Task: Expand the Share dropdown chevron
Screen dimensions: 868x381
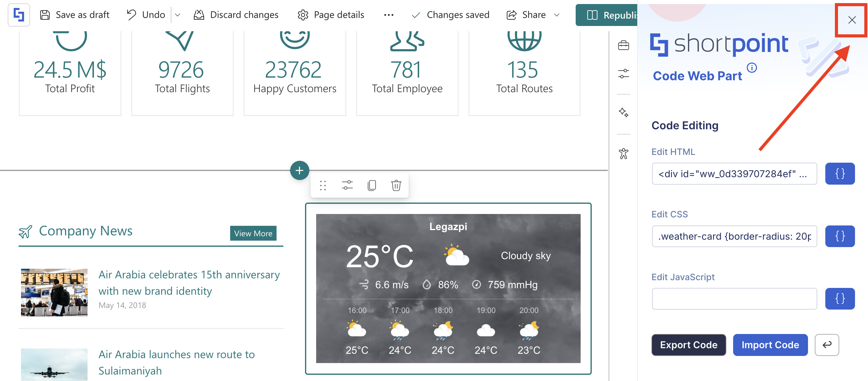Action: click(x=557, y=15)
